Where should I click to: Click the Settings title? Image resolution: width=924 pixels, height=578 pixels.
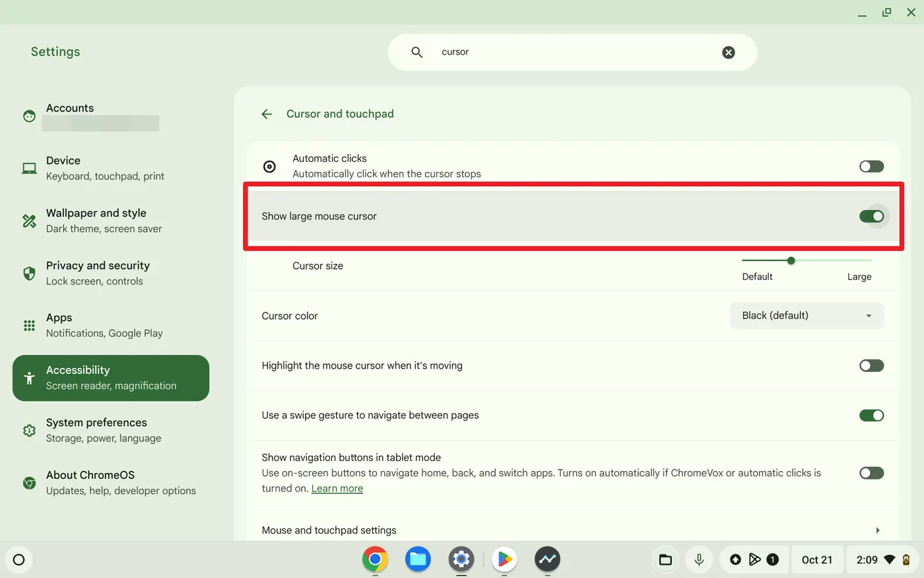click(x=55, y=52)
